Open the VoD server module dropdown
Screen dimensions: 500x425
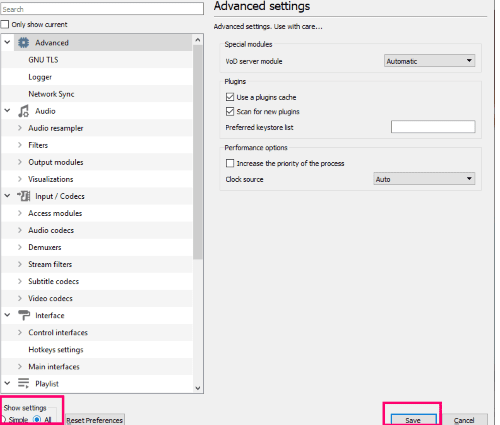(429, 61)
